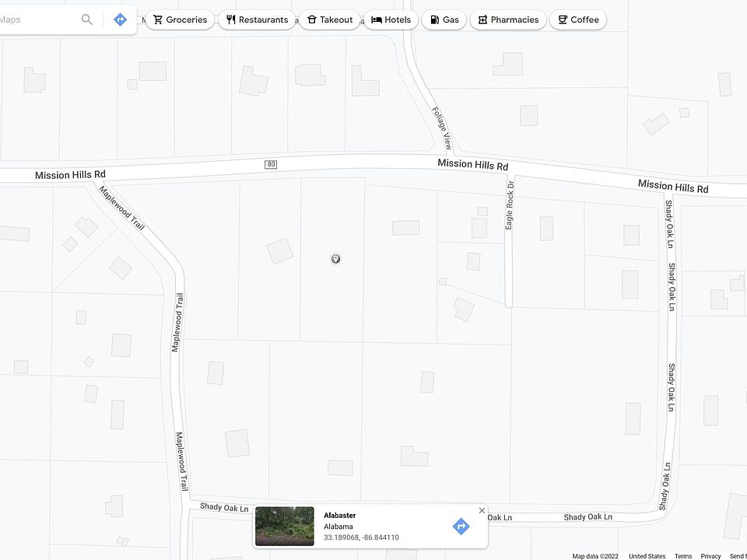Filter map by Takeout
Viewport: 747px width, 560px height.
point(330,19)
